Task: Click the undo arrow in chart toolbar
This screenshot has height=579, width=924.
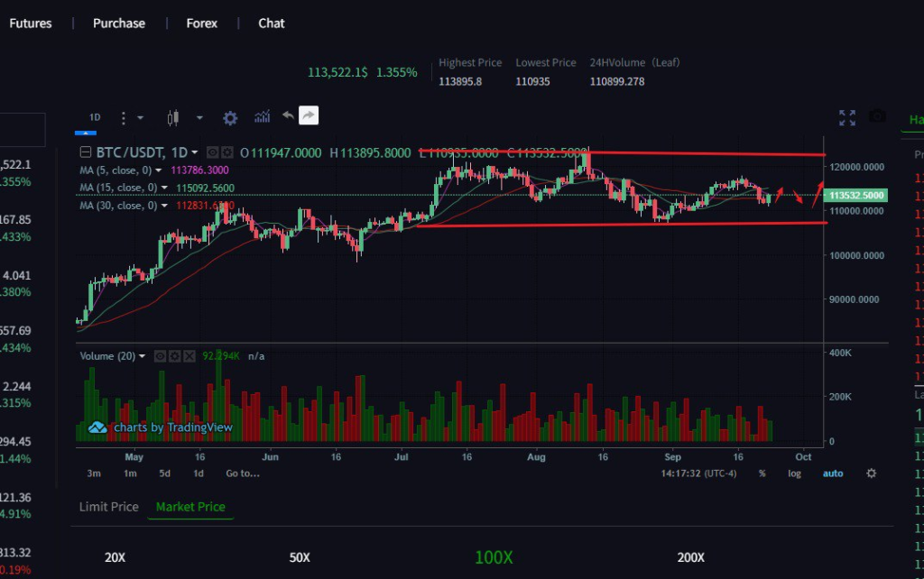Action: tap(288, 116)
